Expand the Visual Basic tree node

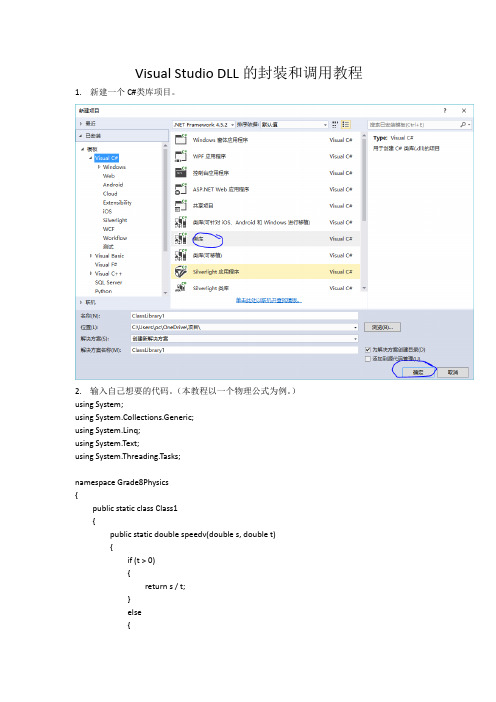pos(91,256)
